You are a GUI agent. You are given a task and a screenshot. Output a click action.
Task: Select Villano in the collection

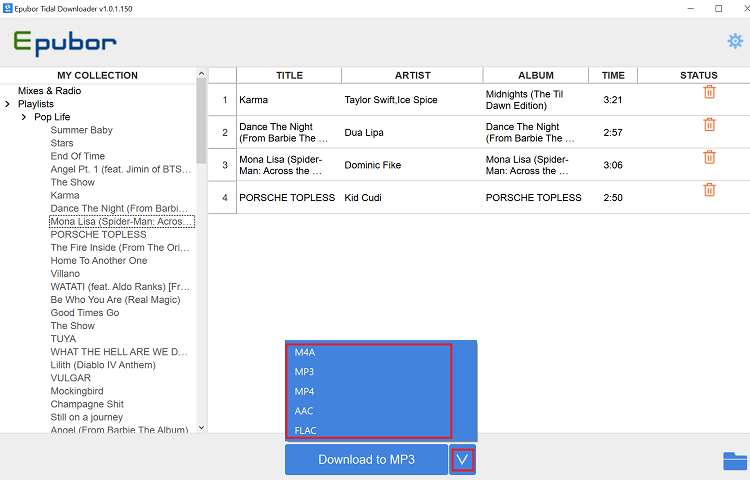tap(65, 273)
